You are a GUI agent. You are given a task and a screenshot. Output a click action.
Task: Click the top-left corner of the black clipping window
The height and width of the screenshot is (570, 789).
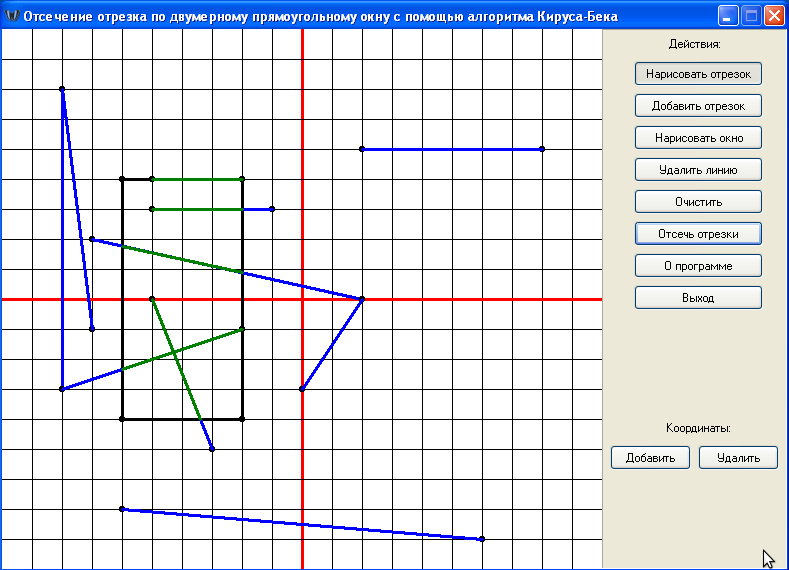(122, 179)
